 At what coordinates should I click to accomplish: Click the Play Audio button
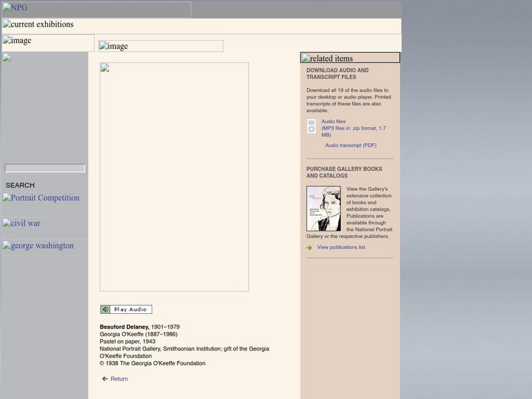tap(126, 309)
